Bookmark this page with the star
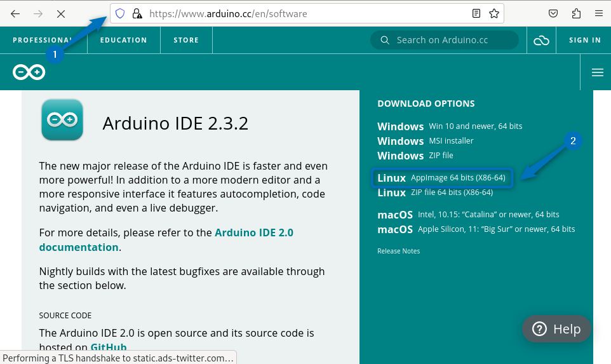 pyautogui.click(x=494, y=13)
